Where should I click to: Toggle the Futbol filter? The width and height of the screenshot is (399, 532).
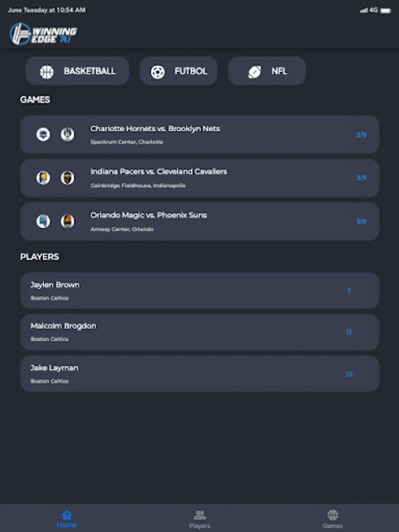click(x=179, y=71)
